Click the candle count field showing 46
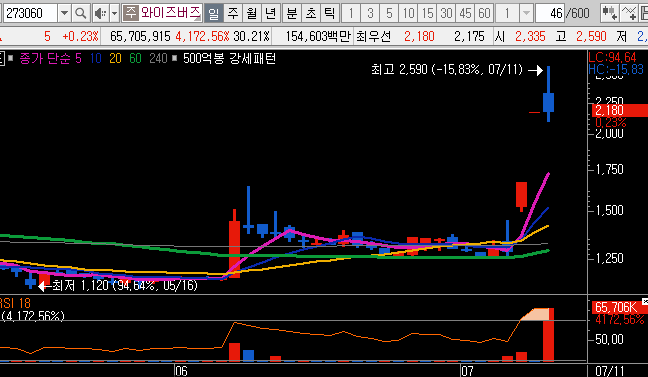 click(x=550, y=13)
